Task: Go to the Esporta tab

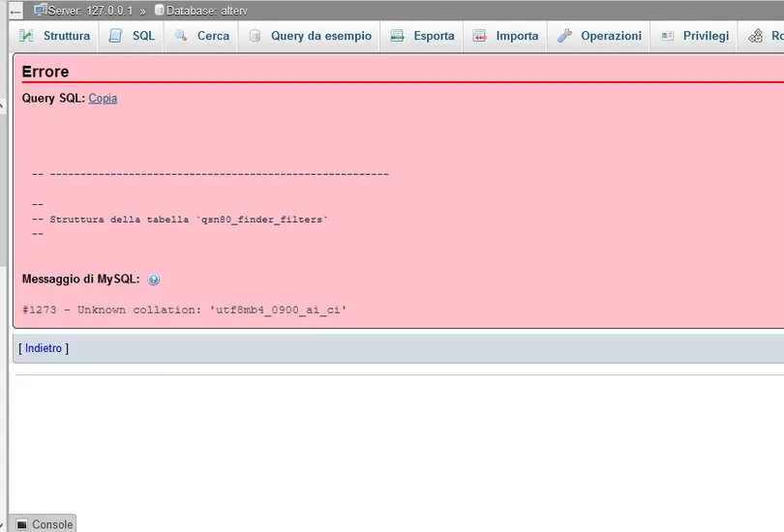Action: pyautogui.click(x=422, y=36)
